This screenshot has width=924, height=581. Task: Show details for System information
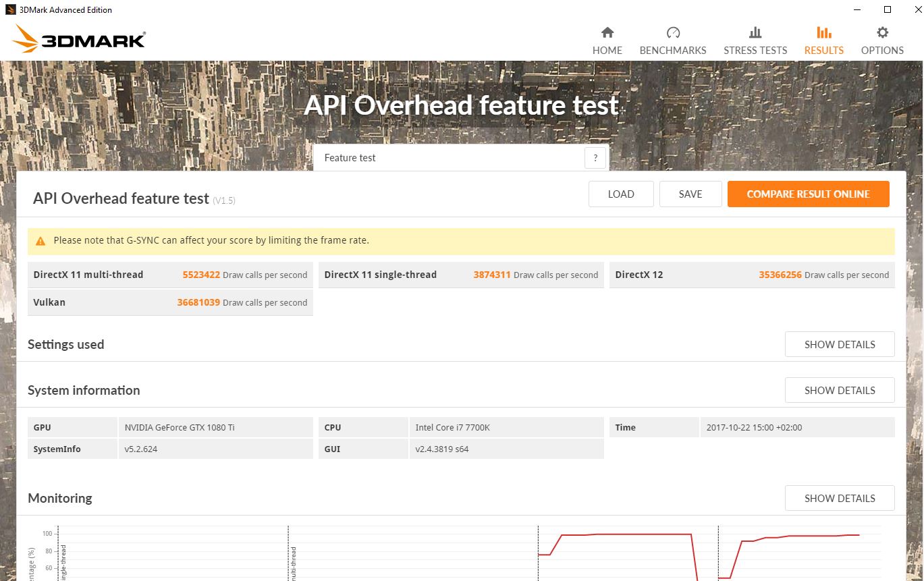coord(840,390)
